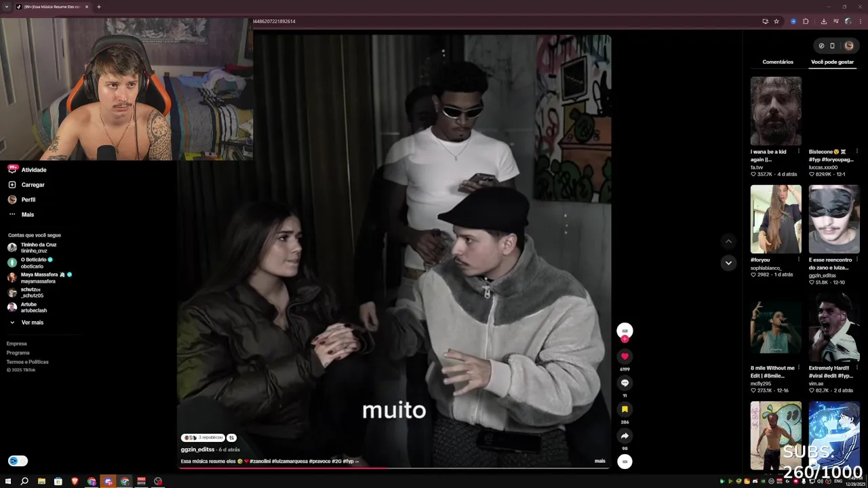This screenshot has height=488, width=868.
Task: Open a new Chrome tab
Action: tap(99, 7)
